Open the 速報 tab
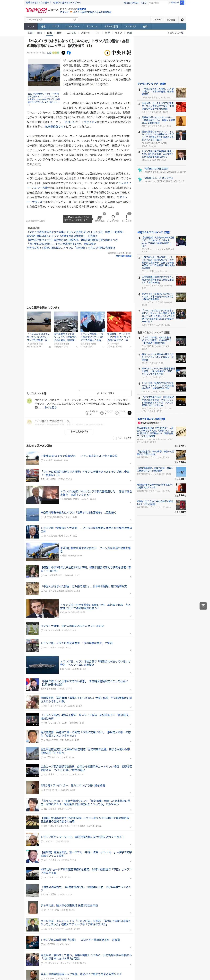The height and width of the screenshot is (980, 210). click(43, 26)
